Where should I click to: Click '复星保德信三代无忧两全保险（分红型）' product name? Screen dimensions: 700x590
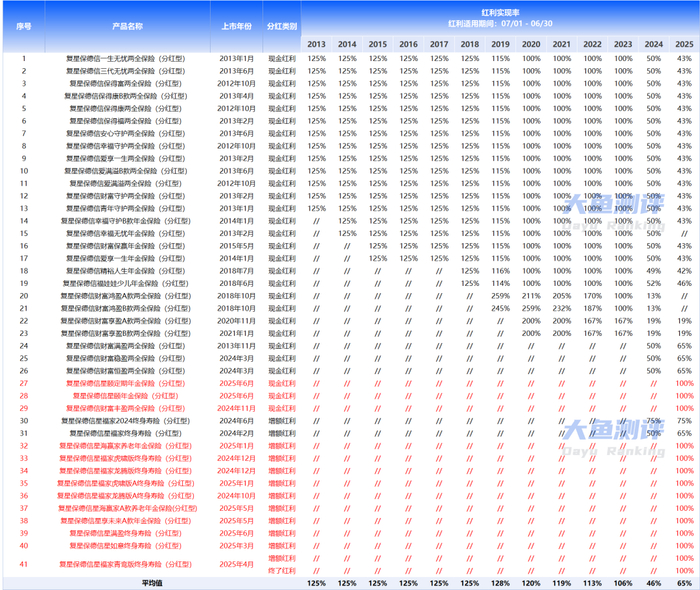(x=125, y=71)
